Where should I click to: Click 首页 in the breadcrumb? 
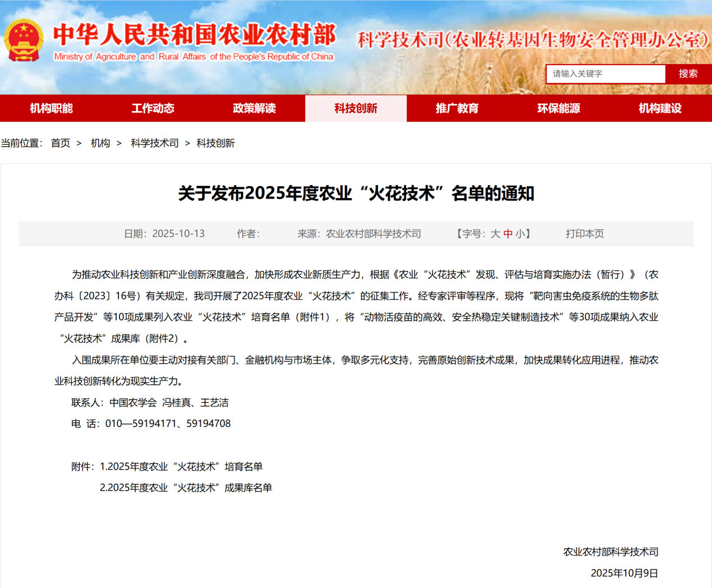coord(61,143)
